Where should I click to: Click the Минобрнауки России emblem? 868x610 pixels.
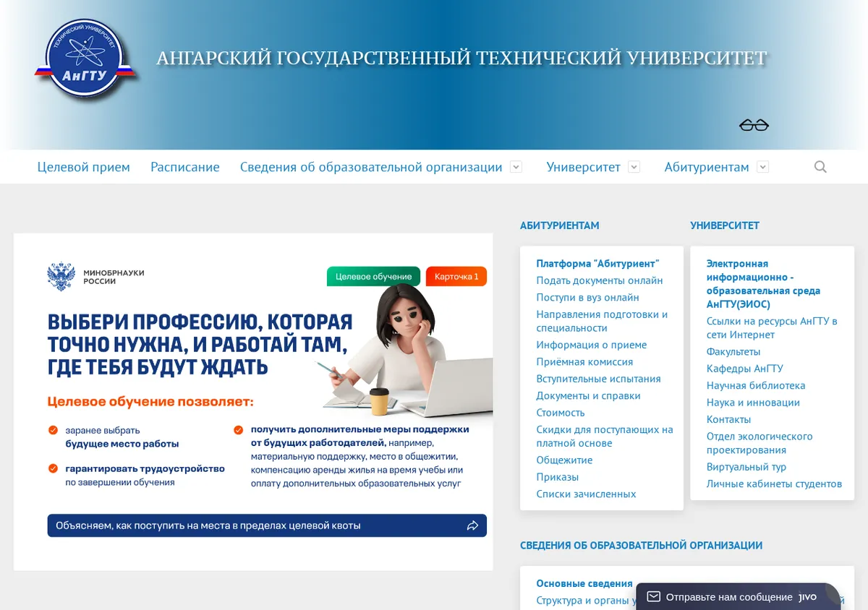point(61,276)
